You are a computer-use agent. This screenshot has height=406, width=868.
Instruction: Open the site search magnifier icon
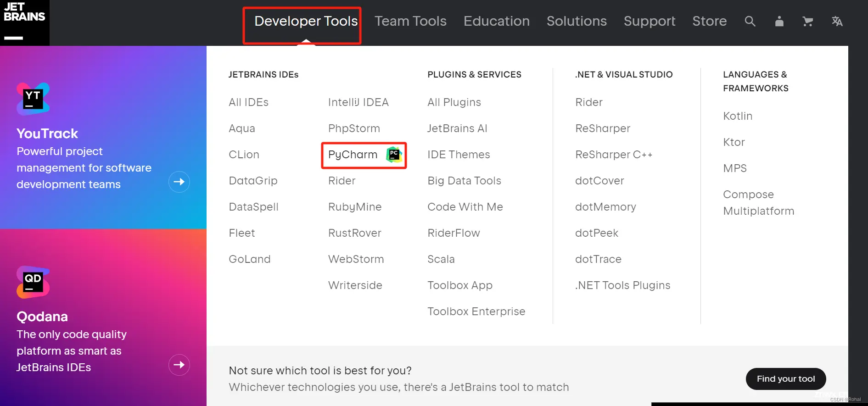(x=750, y=21)
